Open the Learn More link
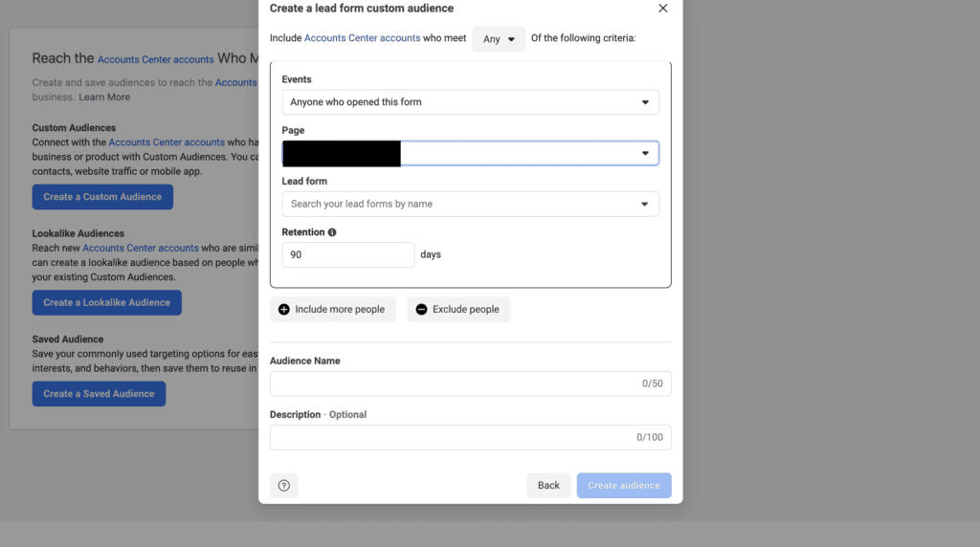 (104, 97)
